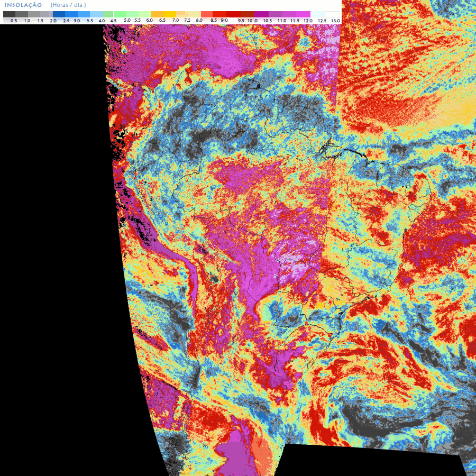Click the '12.5' legend value

click(x=322, y=21)
